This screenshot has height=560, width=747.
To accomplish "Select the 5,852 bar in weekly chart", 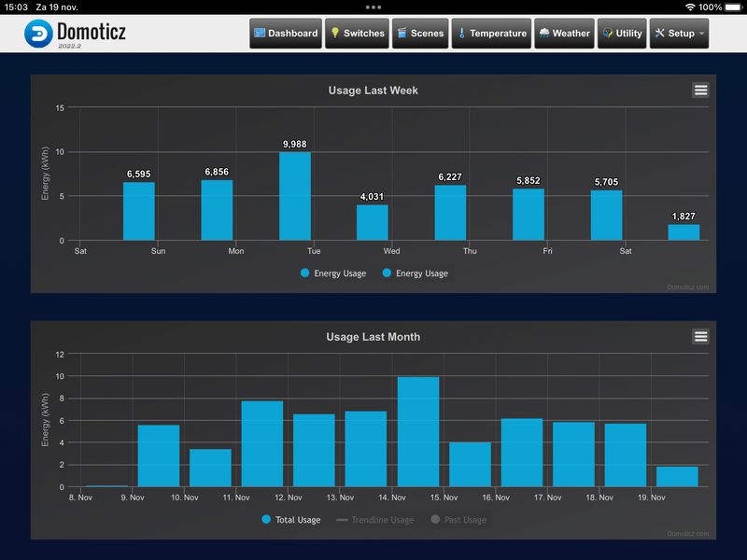I will tap(529, 215).
